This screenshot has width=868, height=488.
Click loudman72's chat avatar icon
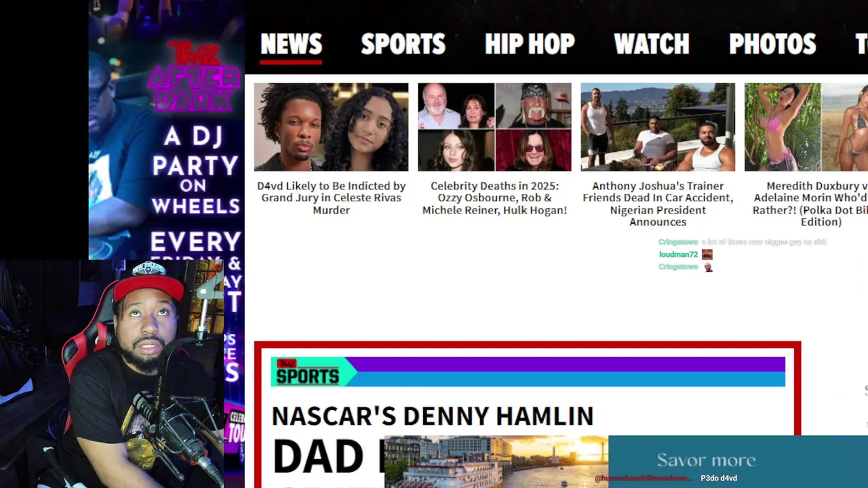point(707,254)
